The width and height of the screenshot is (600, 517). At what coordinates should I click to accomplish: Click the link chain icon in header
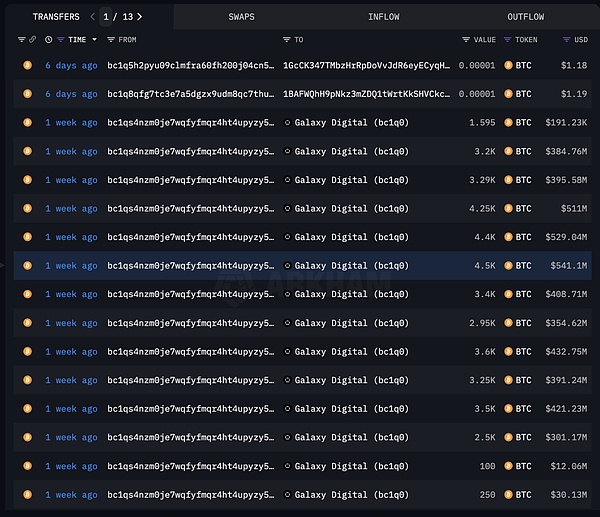[x=33, y=40]
